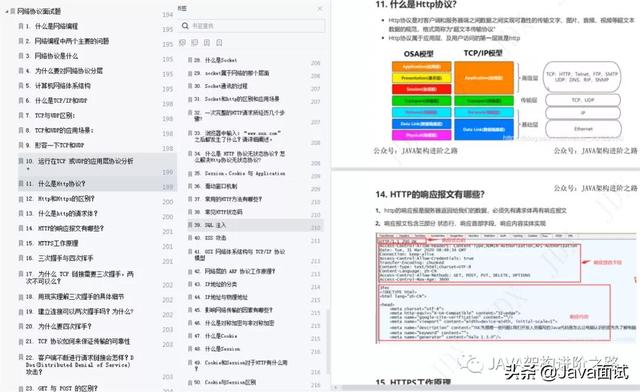Open bookmark 15. HTTPS工作原理
The height and width of the screenshot is (392, 640).
tap(51, 243)
